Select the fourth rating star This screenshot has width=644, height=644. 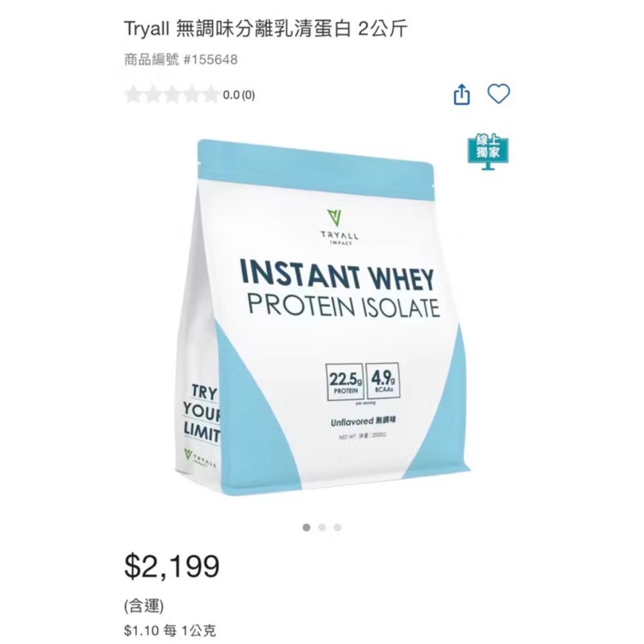click(x=191, y=95)
